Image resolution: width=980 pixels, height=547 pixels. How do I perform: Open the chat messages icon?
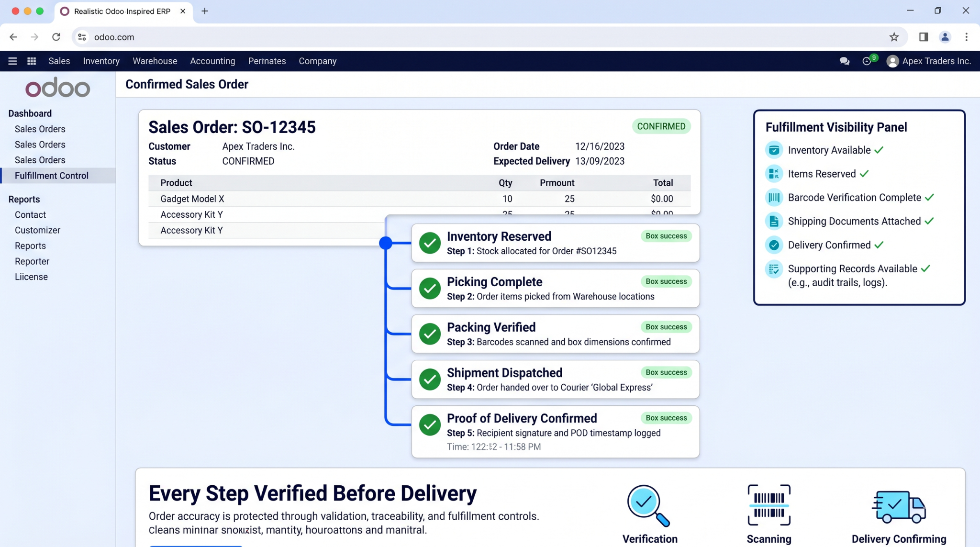(x=845, y=61)
